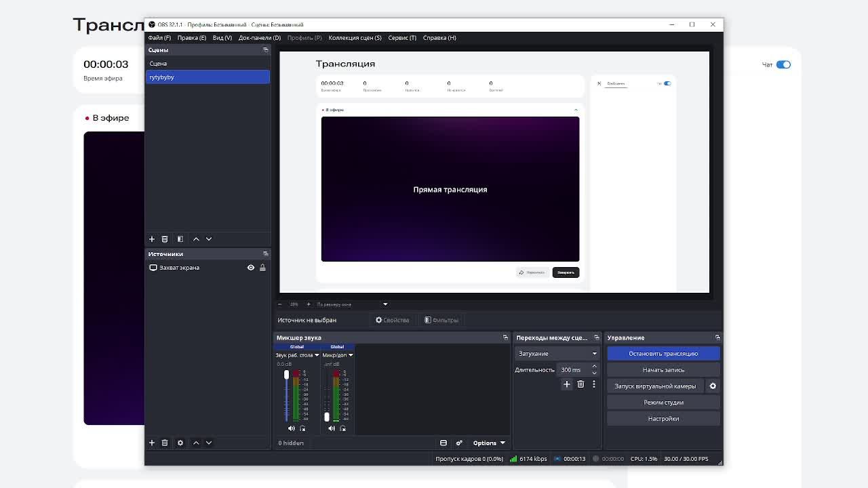The image size is (868, 488).
Task: Click Начать запись to start recording
Action: 663,370
